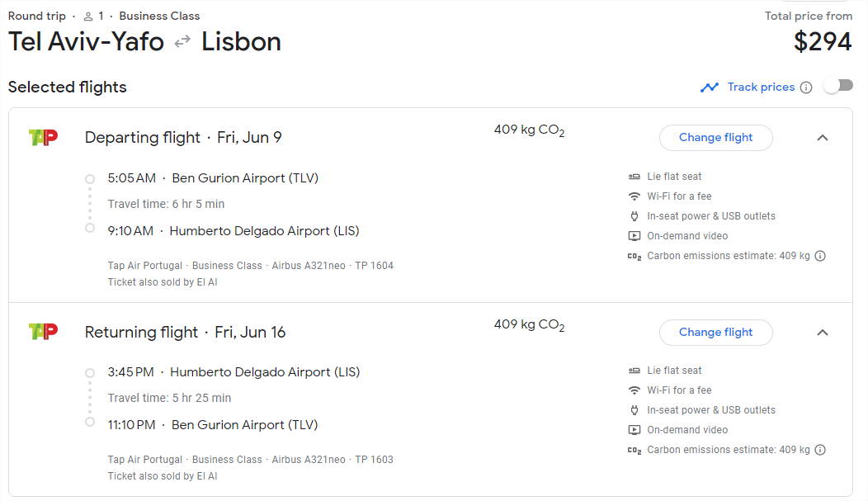Image resolution: width=868 pixels, height=501 pixels.
Task: Click the Track prices trend-line icon
Action: 709,87
